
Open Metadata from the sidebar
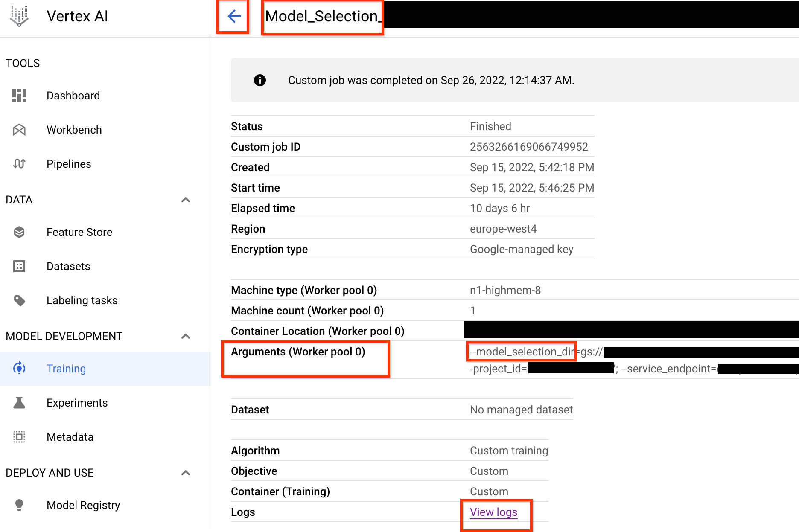point(70,437)
